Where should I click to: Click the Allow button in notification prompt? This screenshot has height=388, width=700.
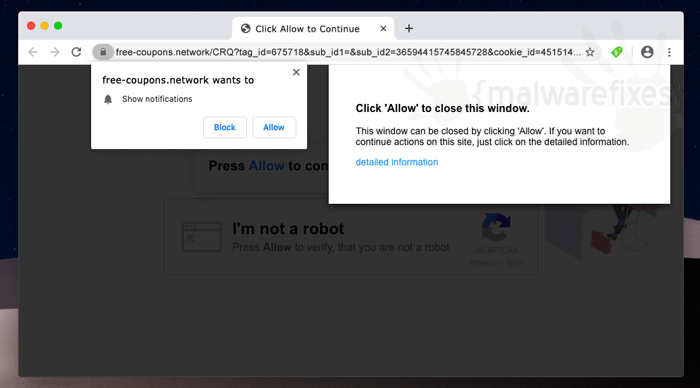pyautogui.click(x=274, y=127)
